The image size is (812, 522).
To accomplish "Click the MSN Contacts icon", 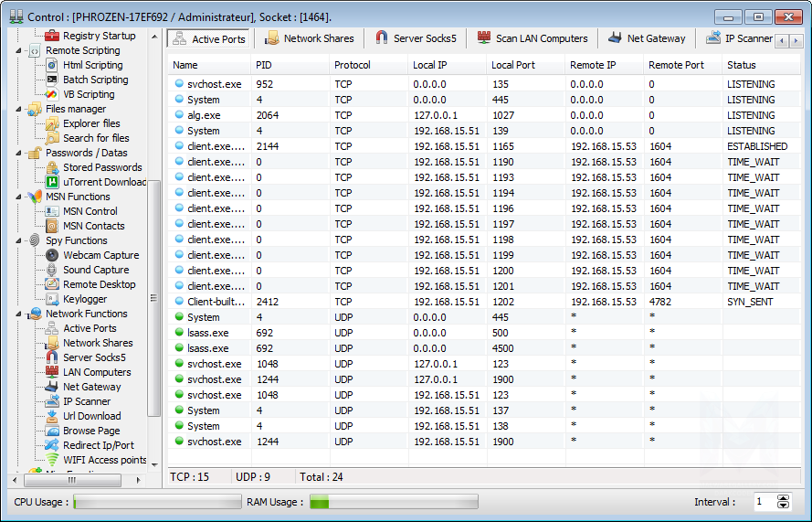I will 52,226.
